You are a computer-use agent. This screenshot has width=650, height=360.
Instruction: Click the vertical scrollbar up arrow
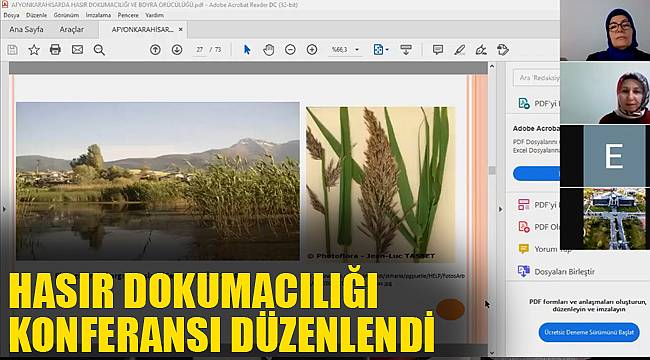point(492,66)
